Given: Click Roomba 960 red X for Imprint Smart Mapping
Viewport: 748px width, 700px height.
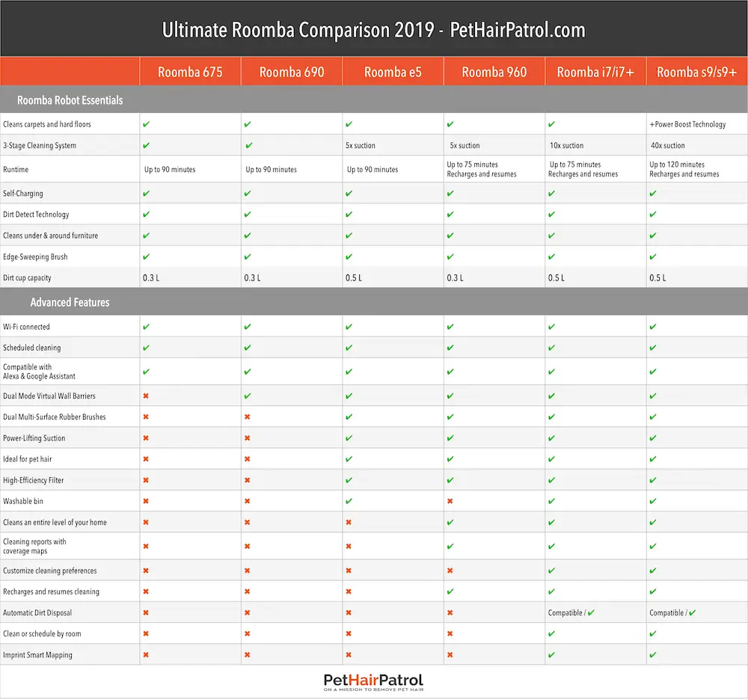Looking at the screenshot, I should point(450,654).
